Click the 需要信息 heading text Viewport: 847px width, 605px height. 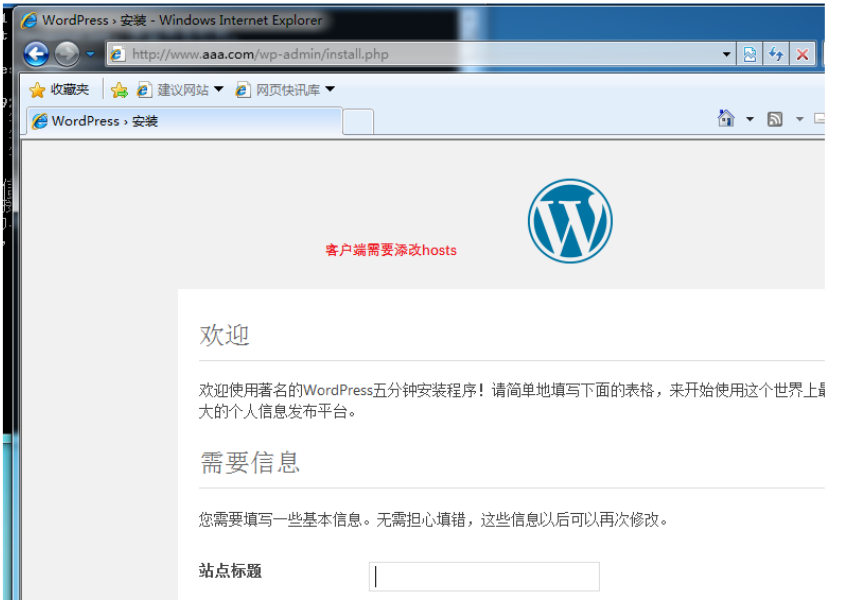point(250,463)
